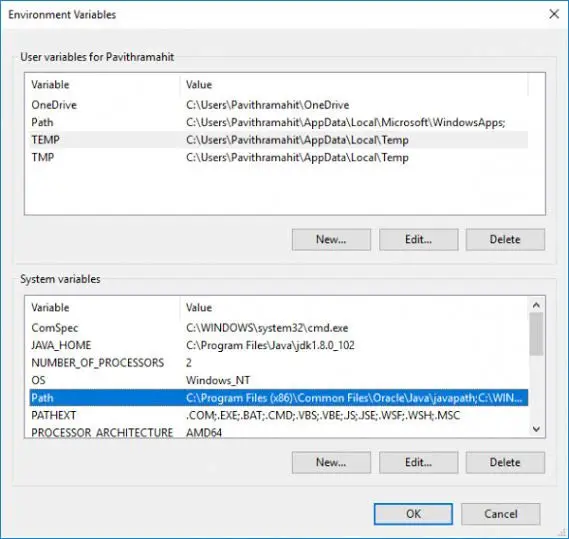Select the NUMBER_OF_PROCESSORS variable row
Image resolution: width=569 pixels, height=539 pixels.
278,363
